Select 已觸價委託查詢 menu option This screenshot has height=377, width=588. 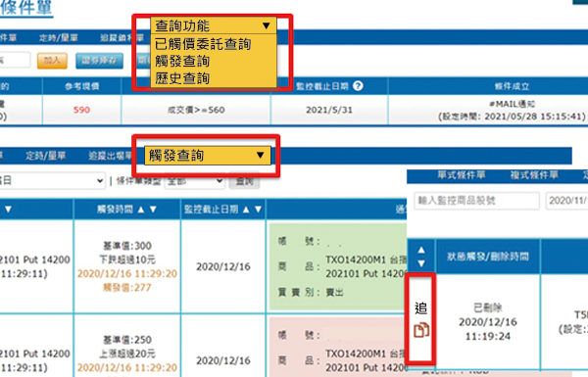(x=203, y=44)
